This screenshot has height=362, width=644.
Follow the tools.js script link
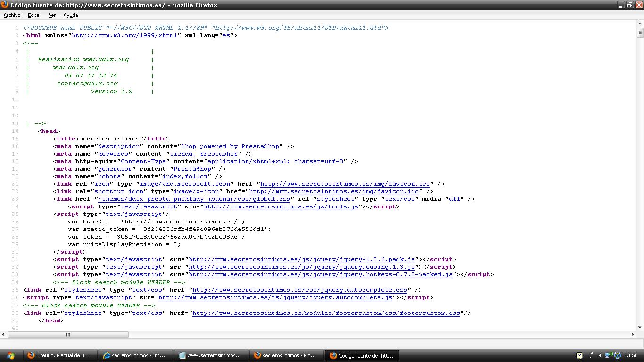click(281, 206)
